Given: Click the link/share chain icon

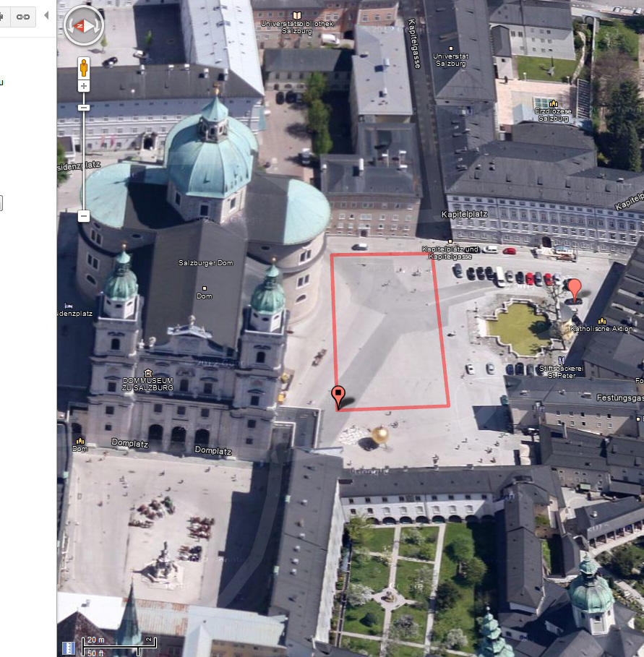Looking at the screenshot, I should click(x=23, y=16).
